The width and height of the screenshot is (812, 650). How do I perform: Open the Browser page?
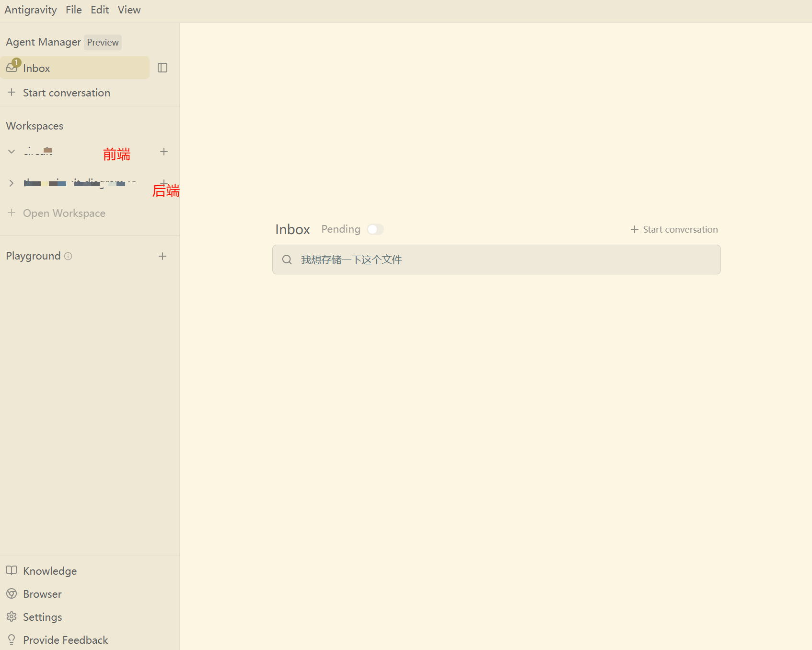click(x=42, y=594)
